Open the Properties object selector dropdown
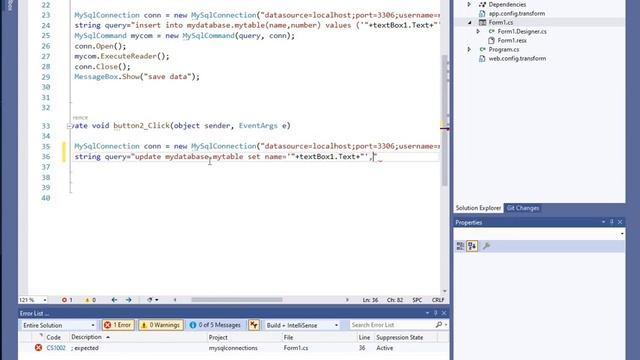This screenshot has width=640, height=360. point(622,234)
